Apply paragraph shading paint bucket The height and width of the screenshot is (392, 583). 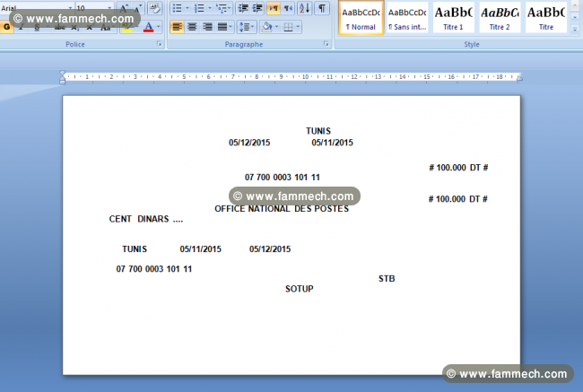point(266,27)
